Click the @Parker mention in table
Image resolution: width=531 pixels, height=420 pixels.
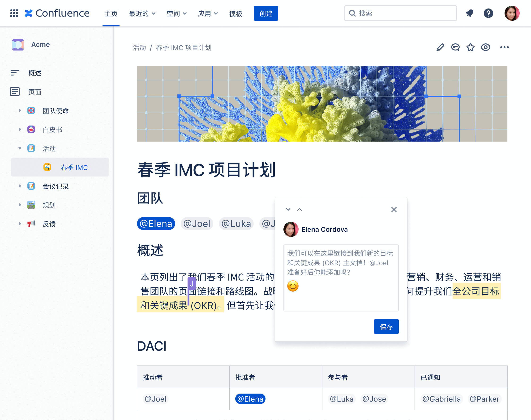point(484,399)
